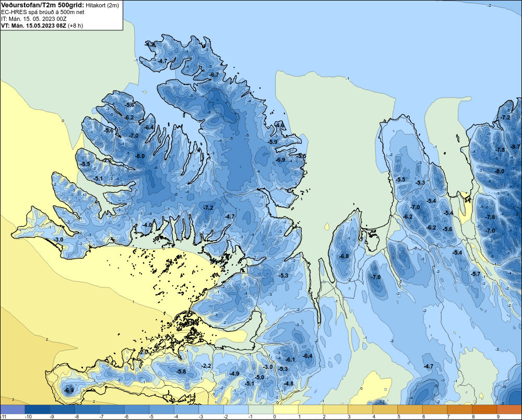
Task: Select the 'IT: Mán. 15. 05. 2023 00Z' line
Action: click(34, 19)
